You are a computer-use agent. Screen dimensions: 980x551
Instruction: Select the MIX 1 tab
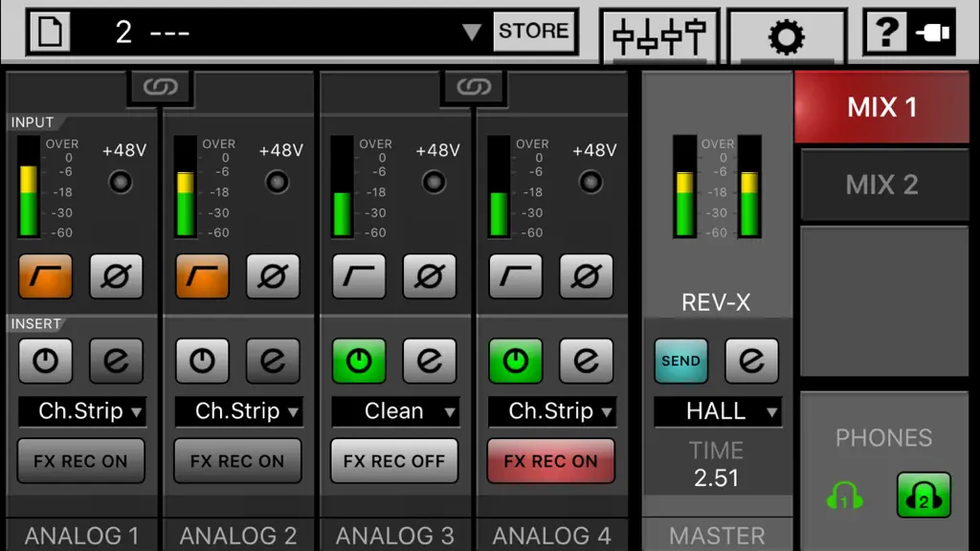pyautogui.click(x=881, y=107)
